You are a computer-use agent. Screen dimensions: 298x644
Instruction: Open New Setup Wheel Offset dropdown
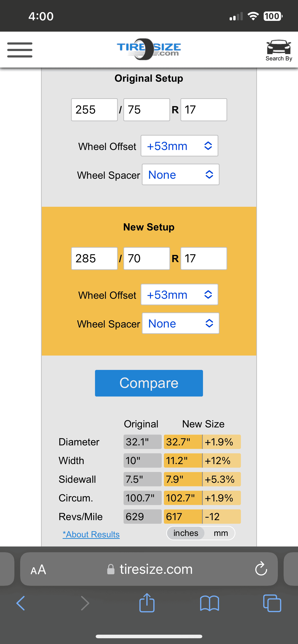click(179, 294)
